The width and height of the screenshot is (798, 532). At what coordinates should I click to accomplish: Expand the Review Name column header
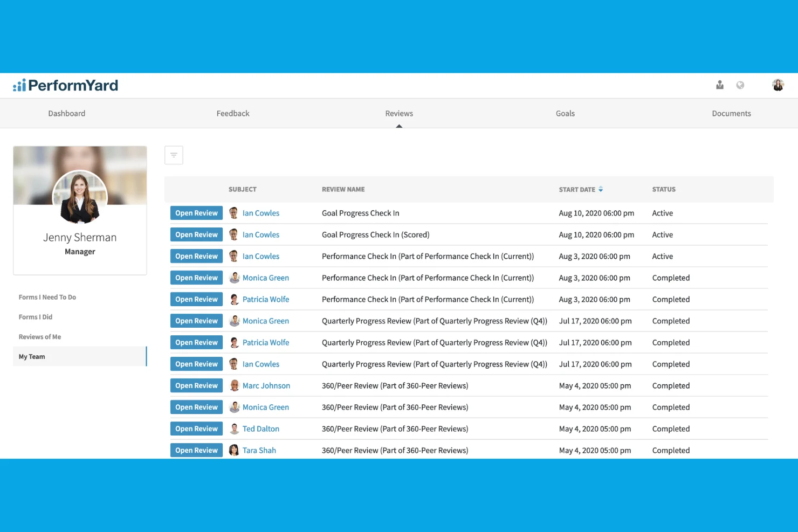click(343, 189)
